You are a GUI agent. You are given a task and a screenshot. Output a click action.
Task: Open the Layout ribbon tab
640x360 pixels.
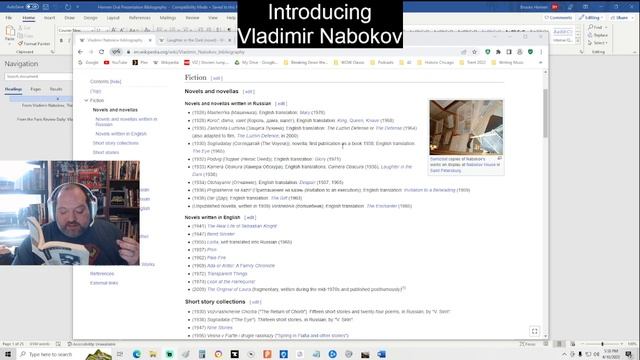pyautogui.click(x=113, y=18)
